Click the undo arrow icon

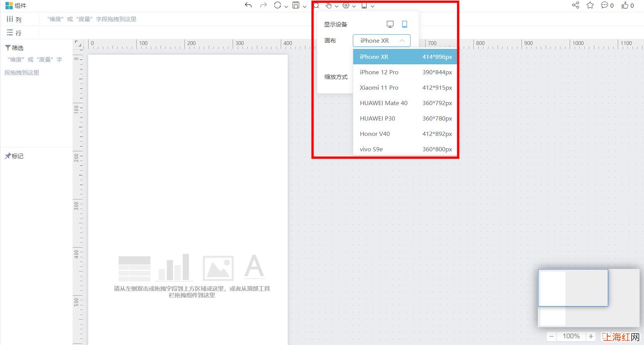(x=248, y=5)
